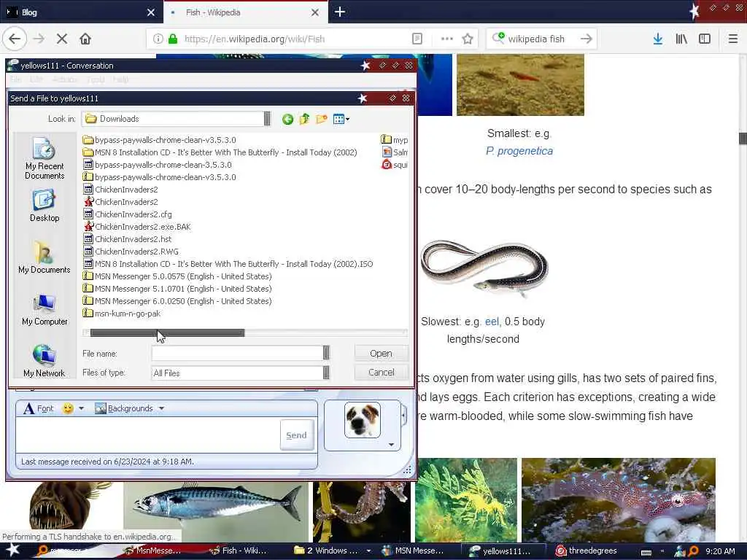Stop loading the Wikipedia page
The width and height of the screenshot is (747, 560).
tap(61, 39)
